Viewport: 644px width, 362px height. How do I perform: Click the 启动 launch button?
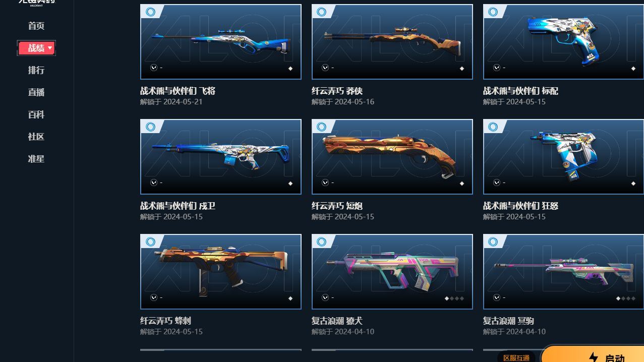coord(593,354)
